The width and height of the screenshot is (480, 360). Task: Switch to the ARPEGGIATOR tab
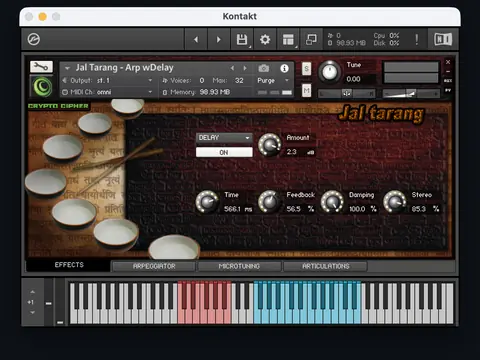[x=154, y=266]
